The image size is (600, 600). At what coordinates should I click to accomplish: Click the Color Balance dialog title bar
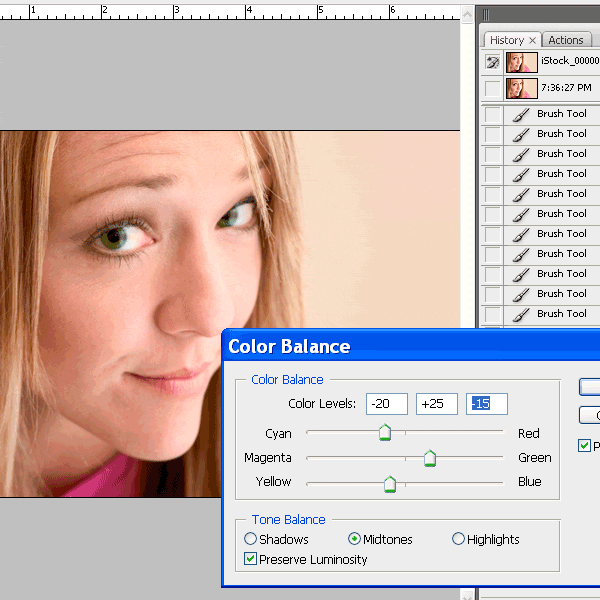coord(411,346)
